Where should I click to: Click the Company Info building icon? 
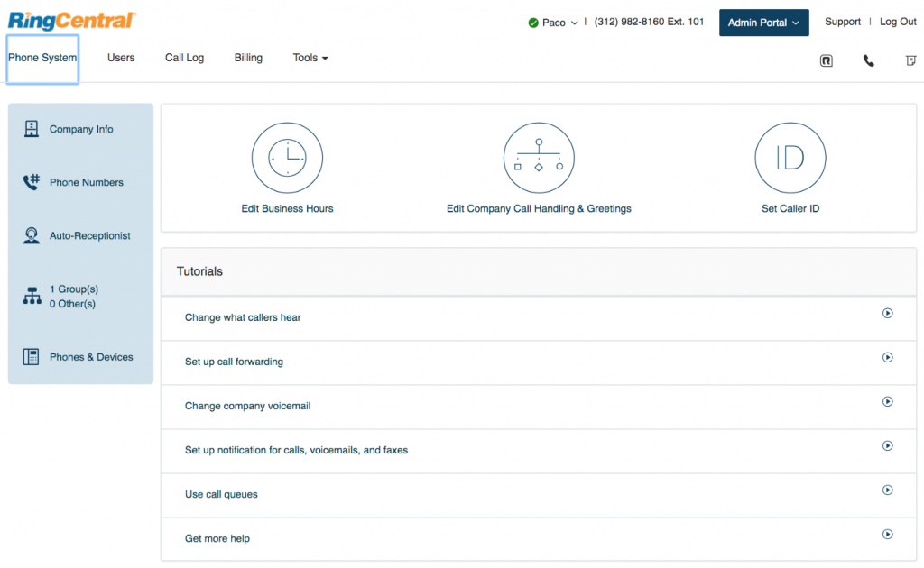pyautogui.click(x=32, y=128)
